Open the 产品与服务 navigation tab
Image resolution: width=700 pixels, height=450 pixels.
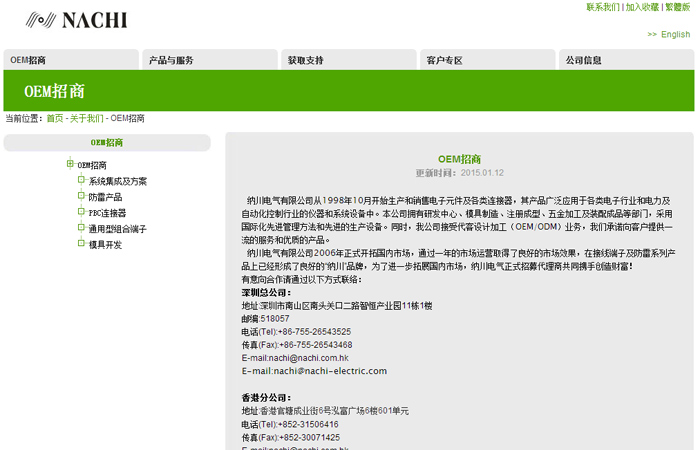pyautogui.click(x=210, y=60)
